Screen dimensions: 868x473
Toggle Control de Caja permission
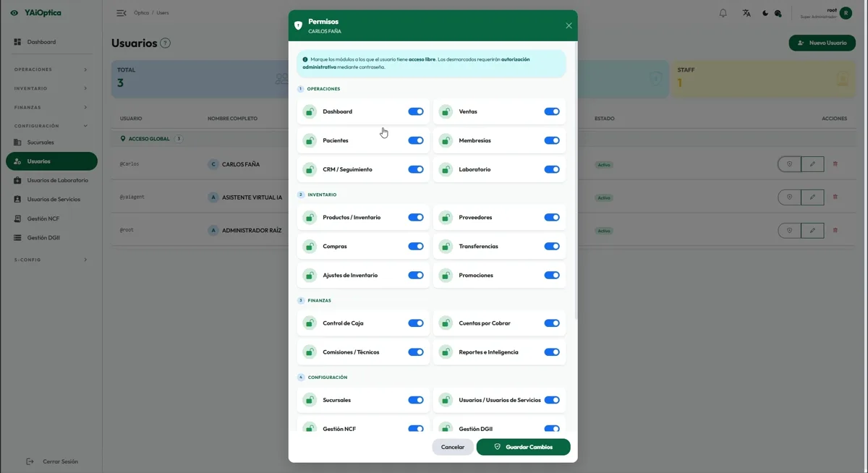tap(416, 323)
